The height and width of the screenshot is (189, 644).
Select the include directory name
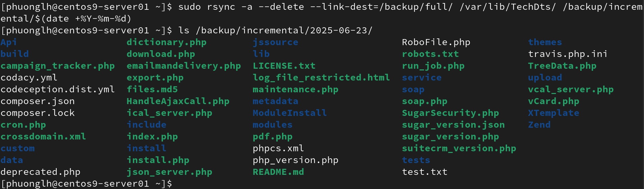pyautogui.click(x=146, y=125)
